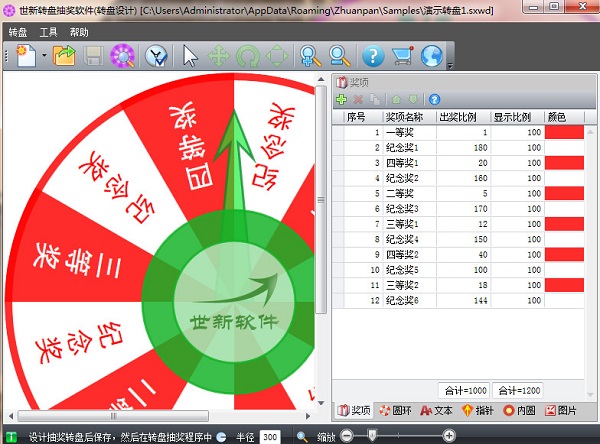Click white color swatch for 纪念奖1
Image resolution: width=600 pixels, height=444 pixels.
point(564,147)
